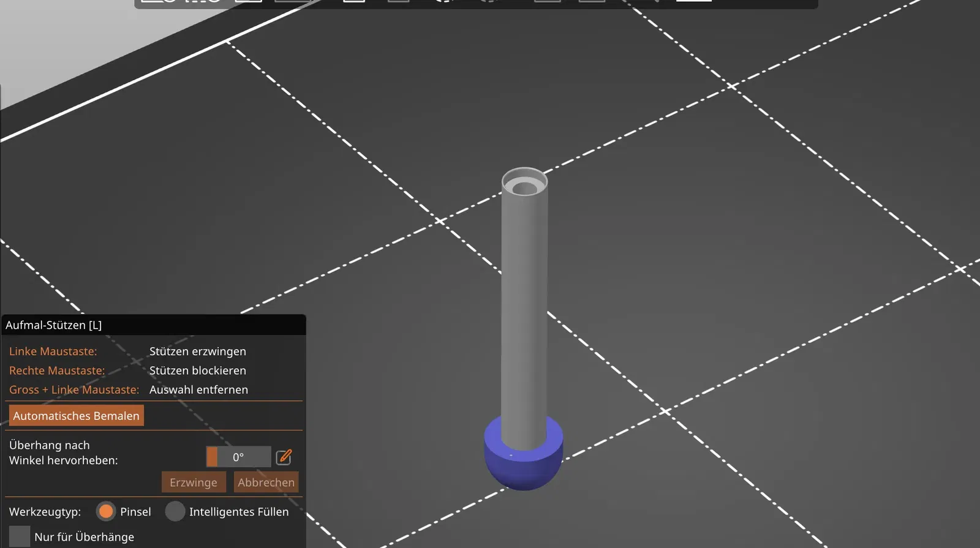Viewport: 980px width, 548px height.
Task: Click the Automatisches Bemalen button
Action: point(77,416)
